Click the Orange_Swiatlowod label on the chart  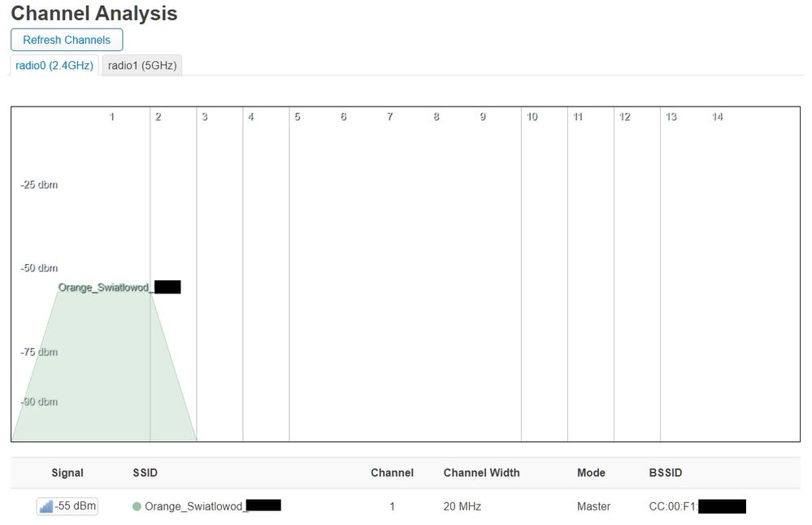coord(106,287)
